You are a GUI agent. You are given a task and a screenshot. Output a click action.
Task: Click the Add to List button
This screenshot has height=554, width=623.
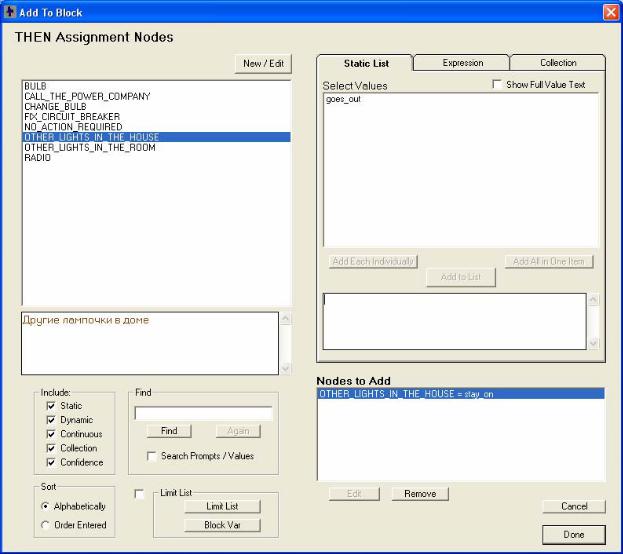461,277
